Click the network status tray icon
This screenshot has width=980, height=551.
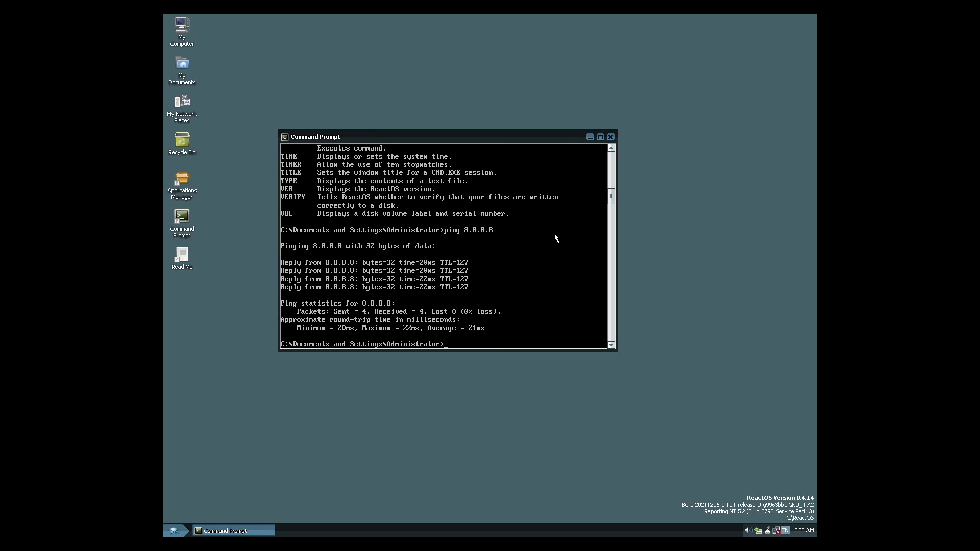tap(776, 530)
